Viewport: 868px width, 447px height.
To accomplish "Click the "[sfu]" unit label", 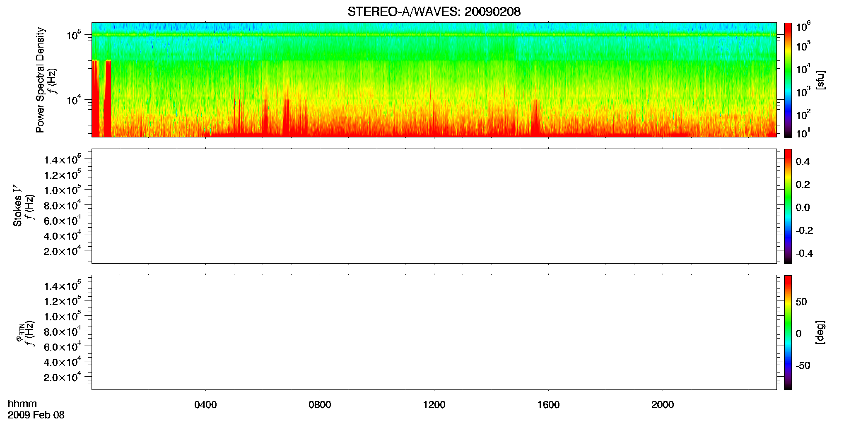I will click(x=820, y=80).
